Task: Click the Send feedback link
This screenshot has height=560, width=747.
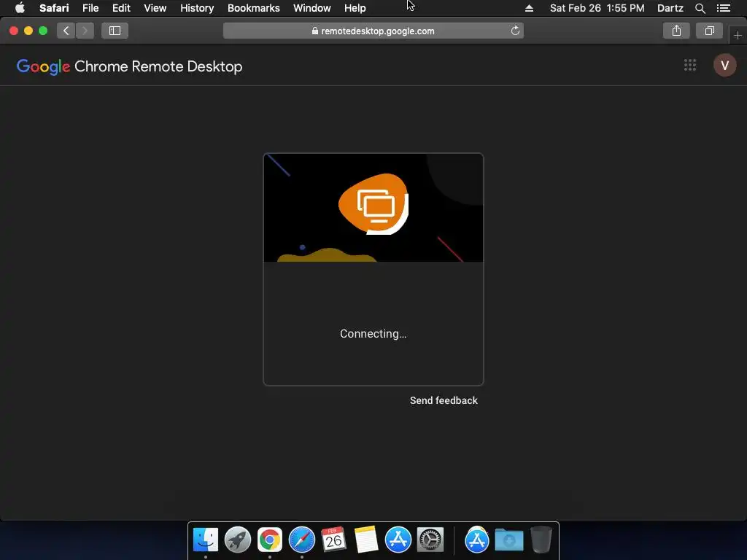Action: click(x=444, y=400)
